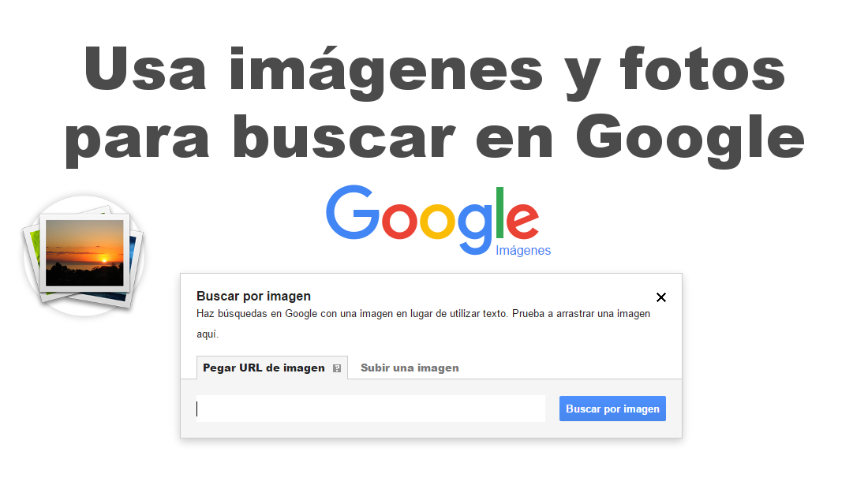Click the help icon beside Pegar URL
The image size is (868, 489).
(337, 368)
